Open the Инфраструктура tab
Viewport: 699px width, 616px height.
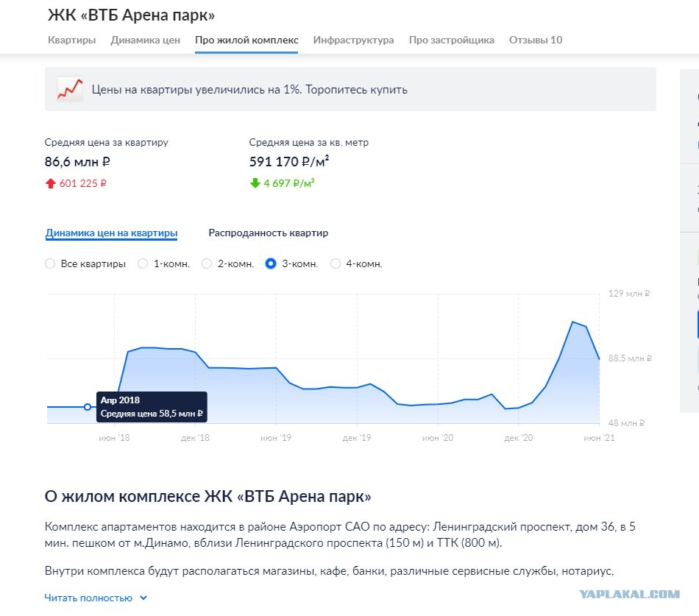pyautogui.click(x=353, y=40)
